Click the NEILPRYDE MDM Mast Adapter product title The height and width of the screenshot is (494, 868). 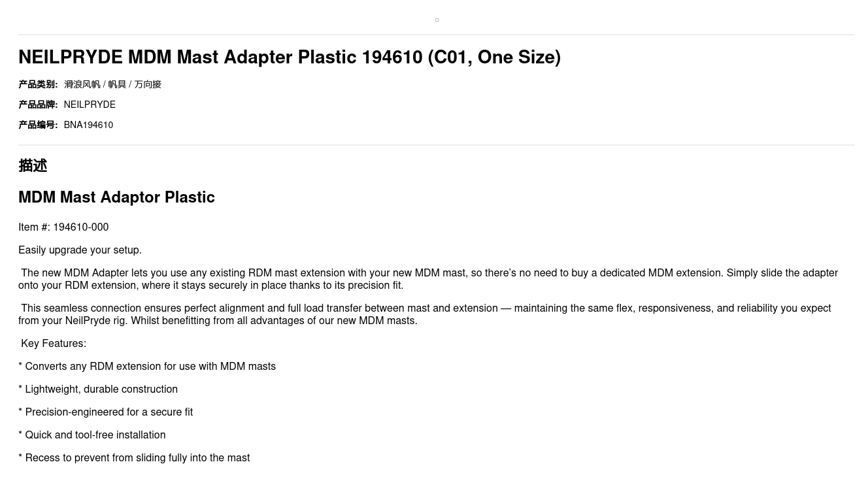pos(290,58)
